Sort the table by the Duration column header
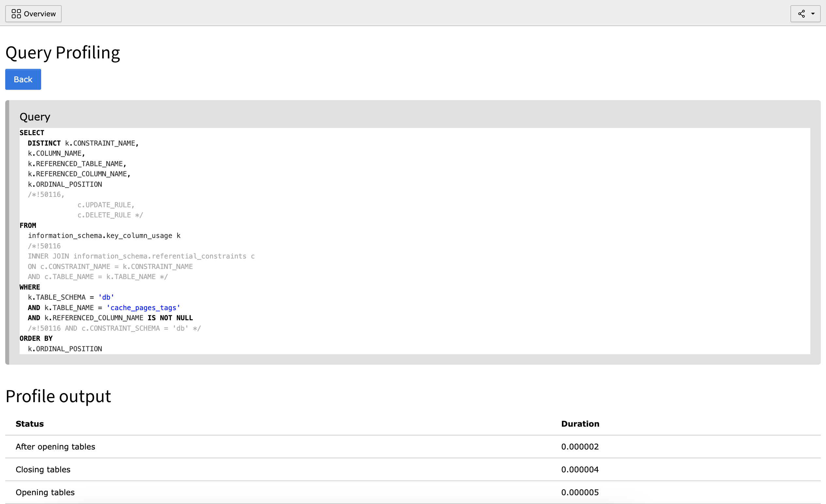 (x=580, y=424)
